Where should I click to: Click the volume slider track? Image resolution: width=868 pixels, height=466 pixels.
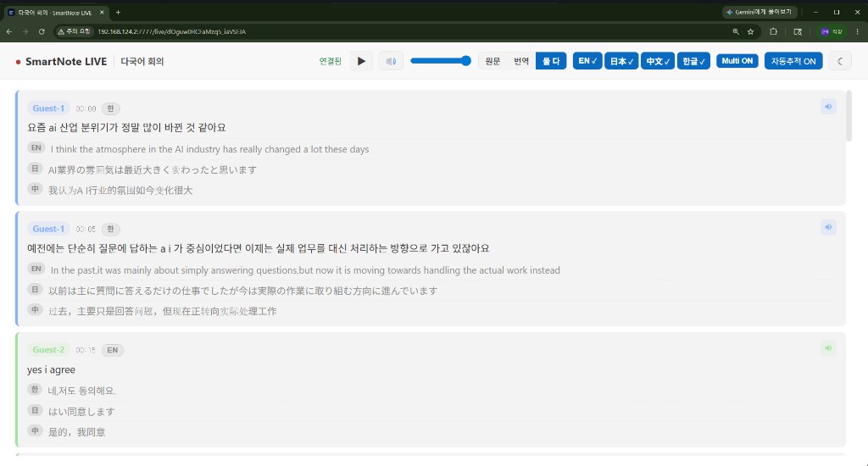click(440, 61)
